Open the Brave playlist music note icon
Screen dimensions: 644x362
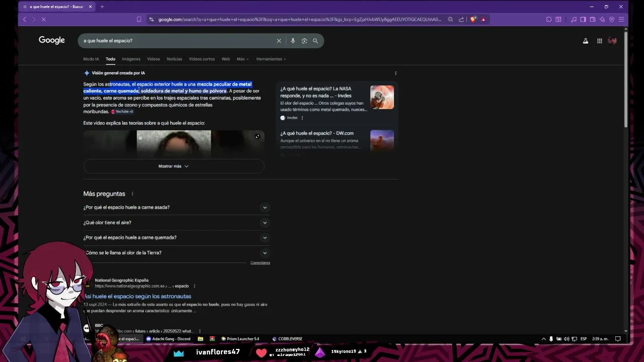[x=574, y=20]
